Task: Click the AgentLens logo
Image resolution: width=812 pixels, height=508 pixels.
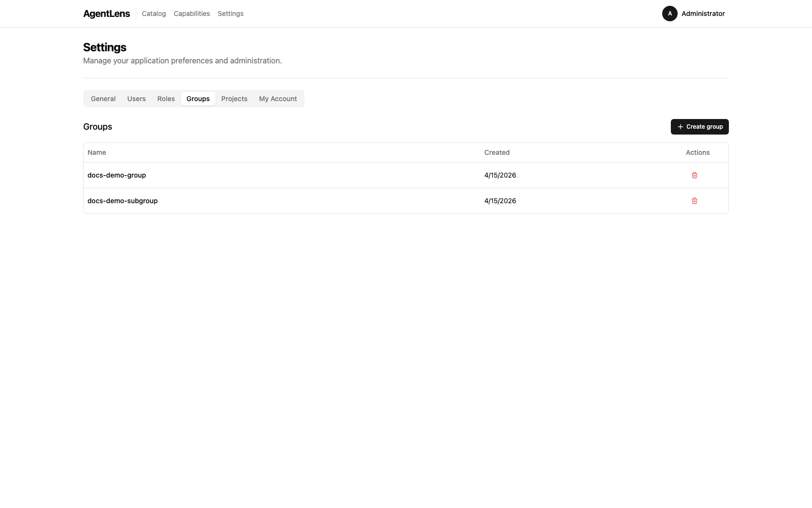Action: point(106,14)
